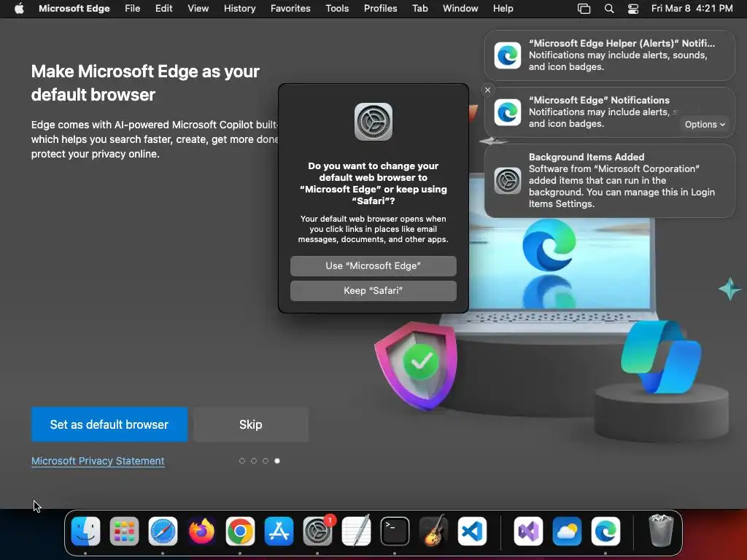Open the Microsoft Edge app menu
747x560 pixels.
[x=74, y=9]
